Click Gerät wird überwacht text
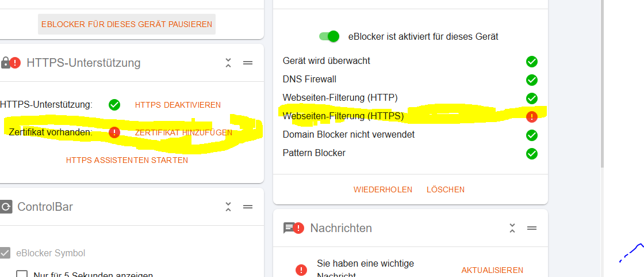Image resolution: width=644 pixels, height=277 pixels. coord(327,61)
